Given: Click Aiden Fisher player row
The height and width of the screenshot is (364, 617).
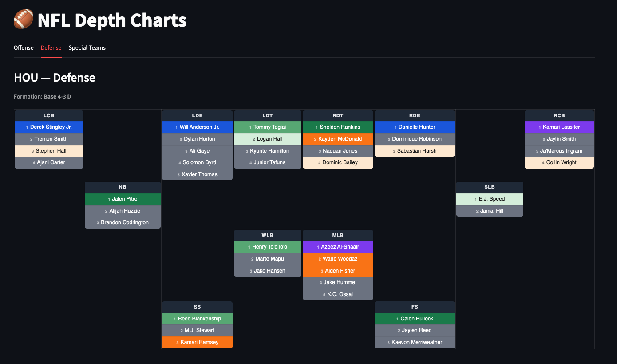Looking at the screenshot, I should point(338,271).
